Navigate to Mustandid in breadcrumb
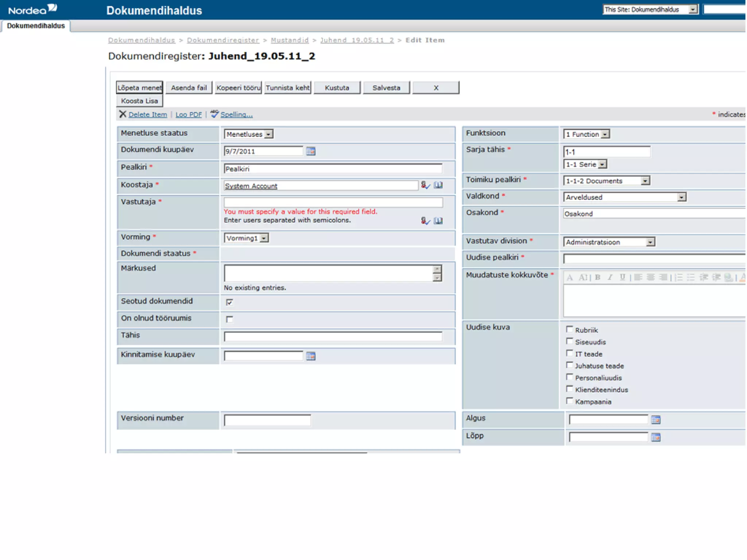747x560 pixels. point(290,40)
